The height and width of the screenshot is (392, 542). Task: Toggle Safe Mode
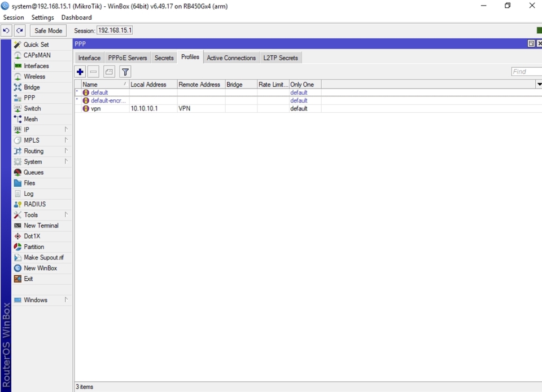48,30
